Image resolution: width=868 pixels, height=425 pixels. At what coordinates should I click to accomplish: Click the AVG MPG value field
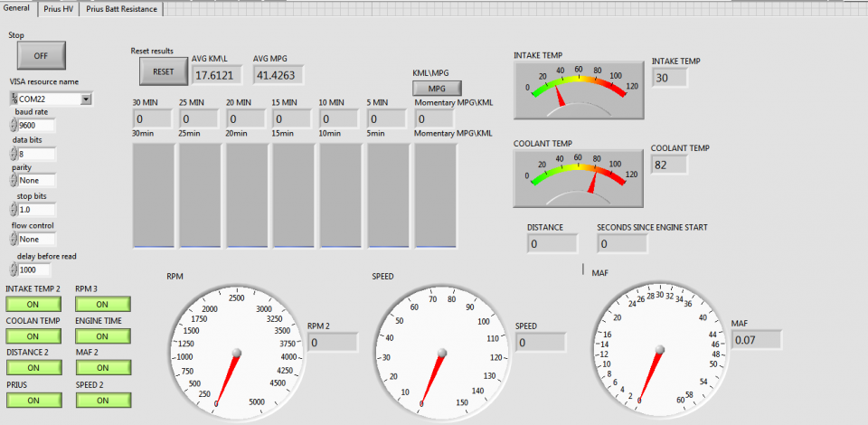[279, 74]
